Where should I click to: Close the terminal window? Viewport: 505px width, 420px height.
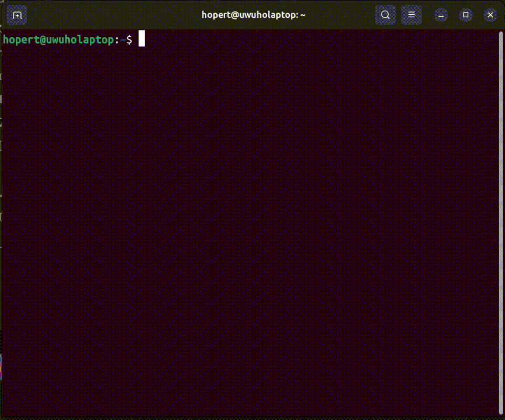point(490,15)
